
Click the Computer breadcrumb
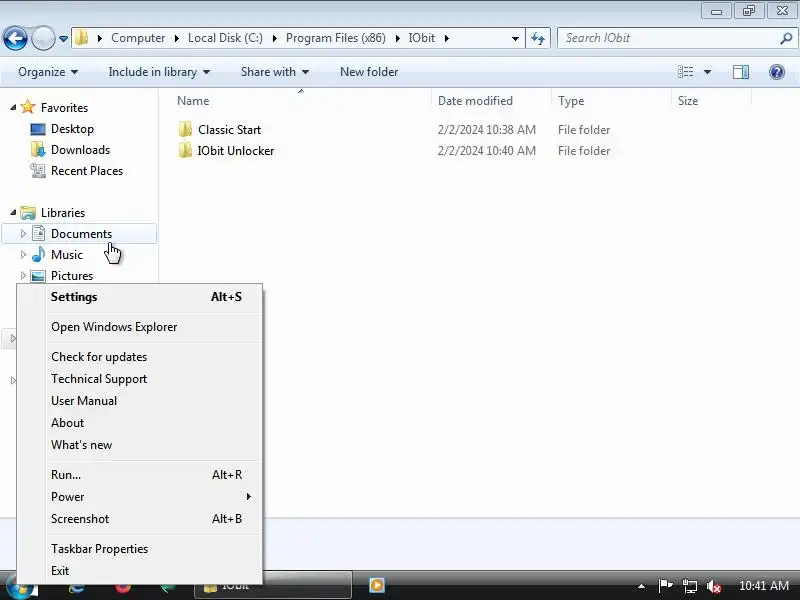click(x=138, y=38)
